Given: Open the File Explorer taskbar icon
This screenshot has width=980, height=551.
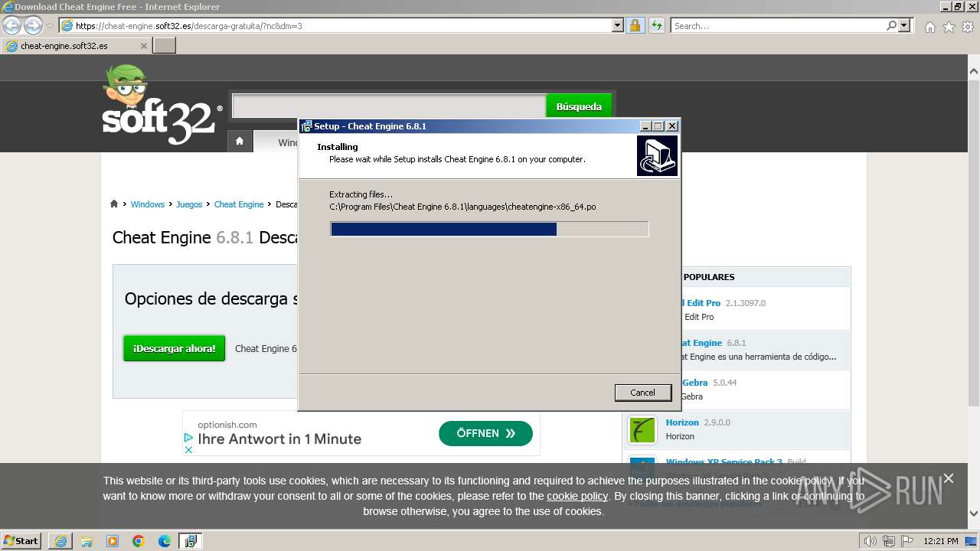Looking at the screenshot, I should pos(87,541).
